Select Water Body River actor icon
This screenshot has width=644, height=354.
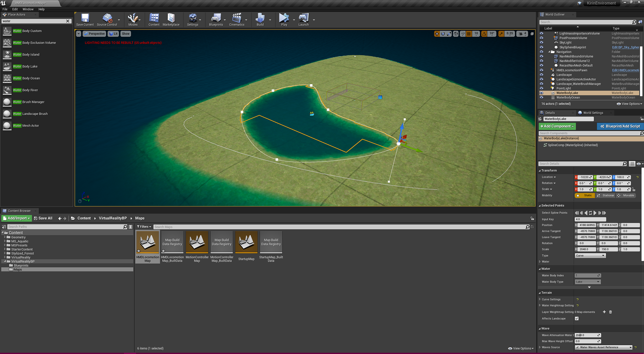pyautogui.click(x=7, y=90)
